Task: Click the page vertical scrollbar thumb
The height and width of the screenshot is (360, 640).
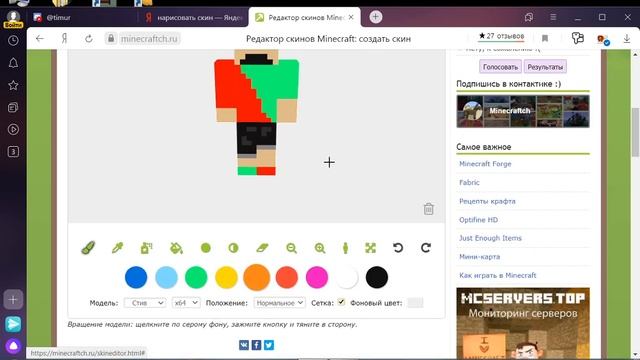Action: point(635,132)
